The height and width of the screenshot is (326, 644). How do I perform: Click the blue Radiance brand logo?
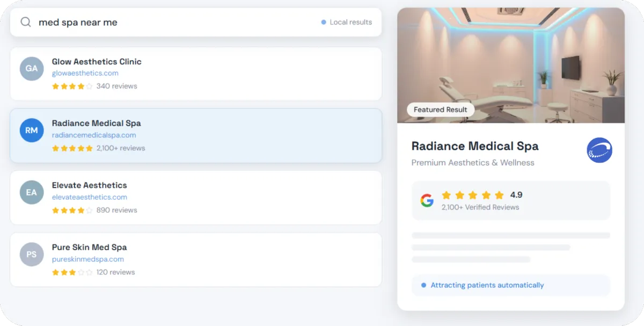(599, 150)
